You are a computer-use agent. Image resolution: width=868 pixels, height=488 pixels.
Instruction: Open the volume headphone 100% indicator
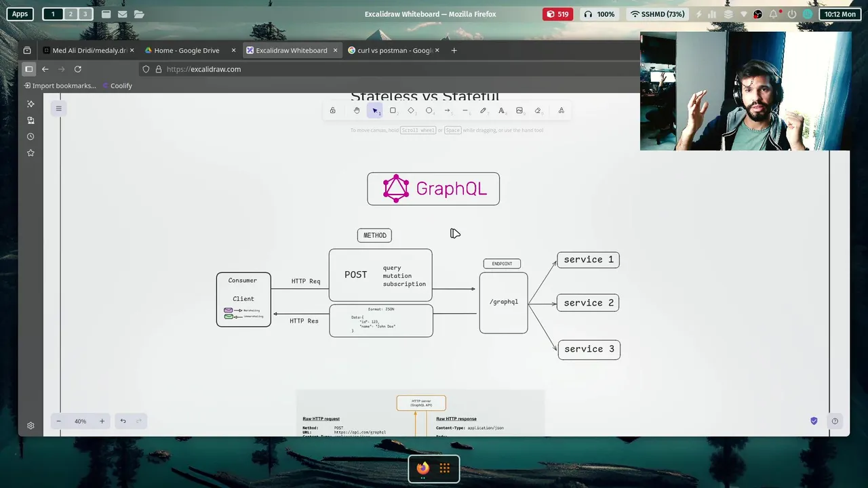[599, 14]
